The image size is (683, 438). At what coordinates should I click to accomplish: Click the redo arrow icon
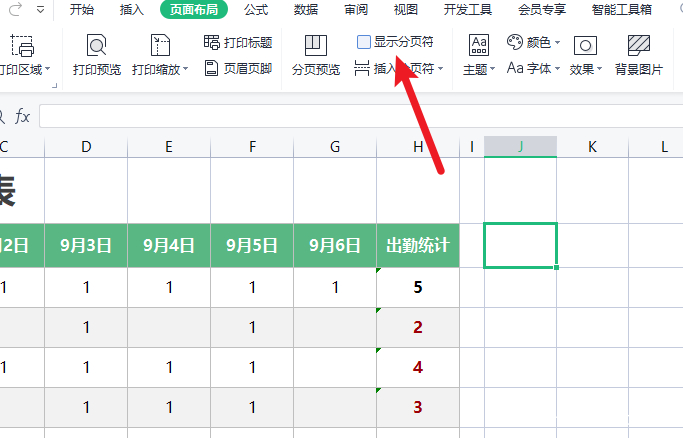coord(15,9)
